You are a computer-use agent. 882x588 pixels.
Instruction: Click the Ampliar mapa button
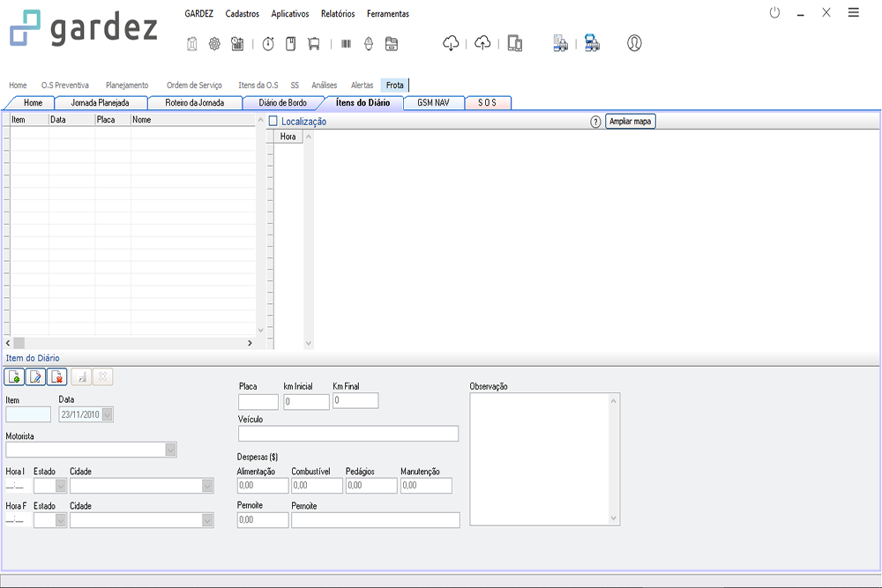631,122
